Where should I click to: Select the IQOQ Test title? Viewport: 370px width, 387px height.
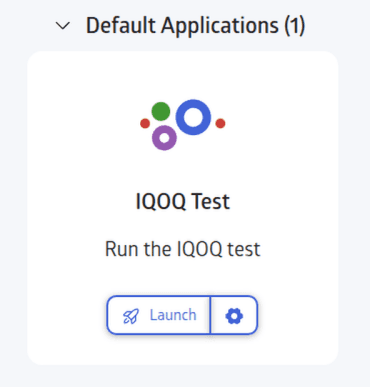pyautogui.click(x=183, y=202)
